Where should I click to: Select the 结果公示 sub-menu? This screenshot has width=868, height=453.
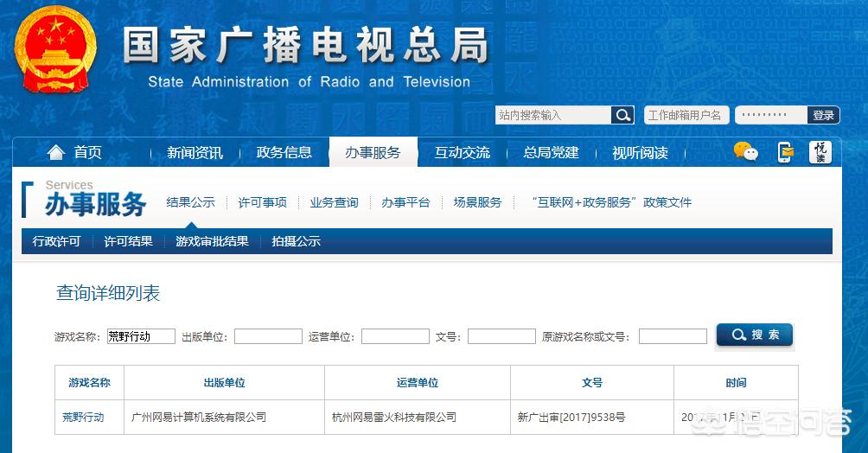190,202
